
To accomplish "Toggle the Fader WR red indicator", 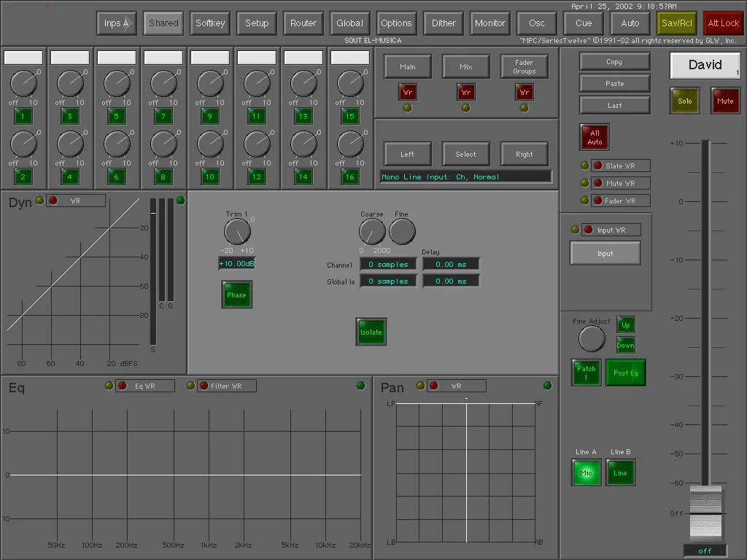I will (x=598, y=201).
